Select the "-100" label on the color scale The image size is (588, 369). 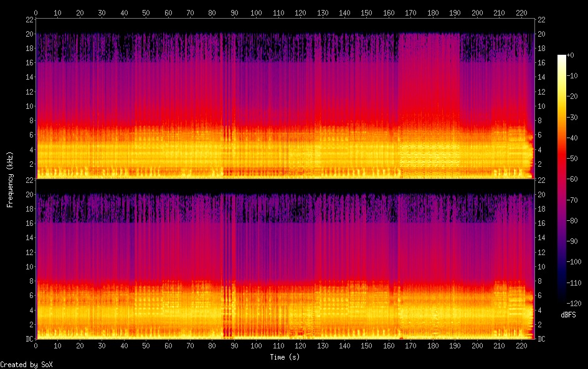click(x=574, y=262)
